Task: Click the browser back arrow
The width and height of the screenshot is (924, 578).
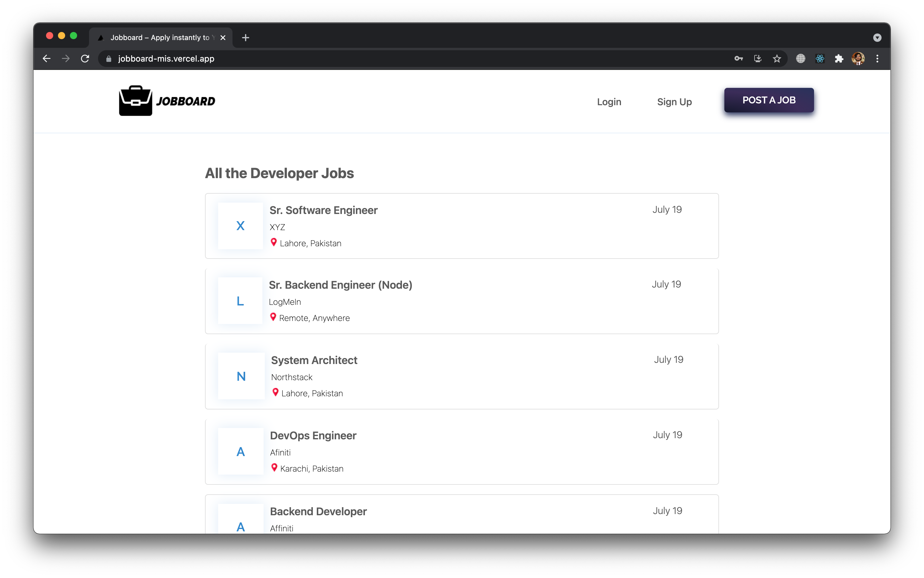Action: pos(47,59)
